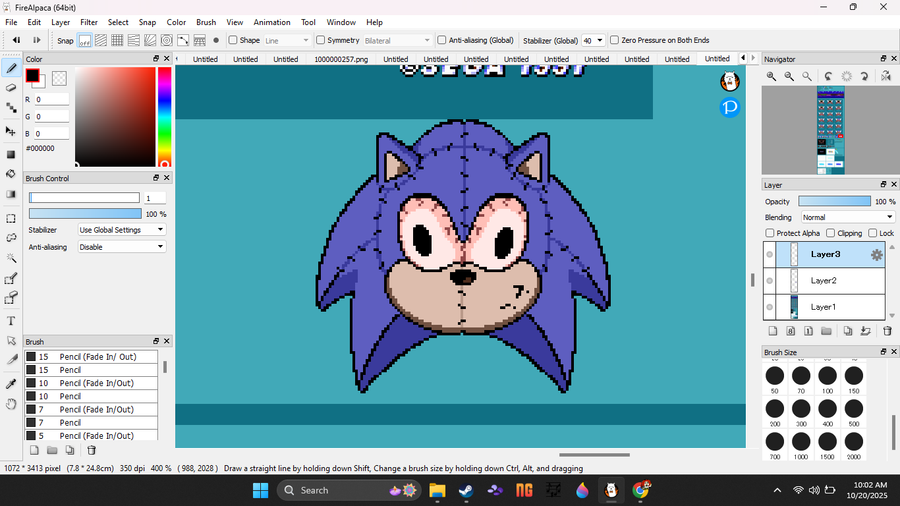Image resolution: width=900 pixels, height=506 pixels.
Task: Add new layer in Layer panel
Action: pos(773,331)
